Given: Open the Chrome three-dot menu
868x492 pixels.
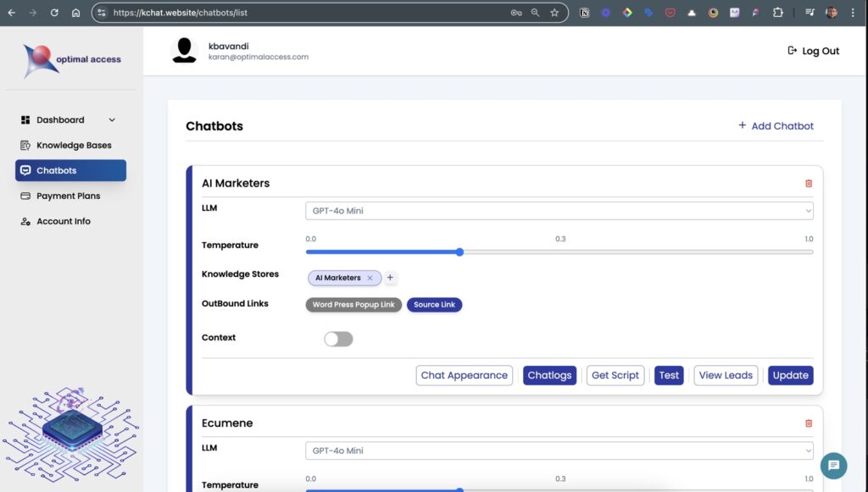Looking at the screenshot, I should pos(853,12).
